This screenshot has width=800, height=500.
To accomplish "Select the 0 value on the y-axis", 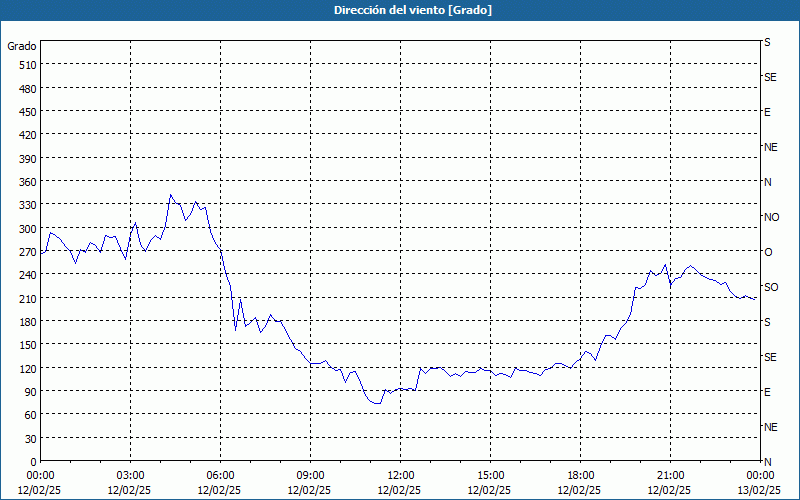I will coord(34,462).
